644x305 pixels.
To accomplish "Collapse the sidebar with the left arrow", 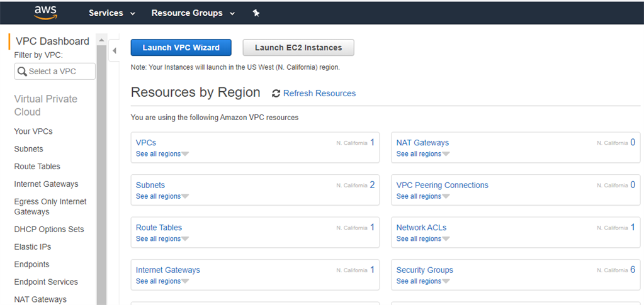I will pos(114,51).
